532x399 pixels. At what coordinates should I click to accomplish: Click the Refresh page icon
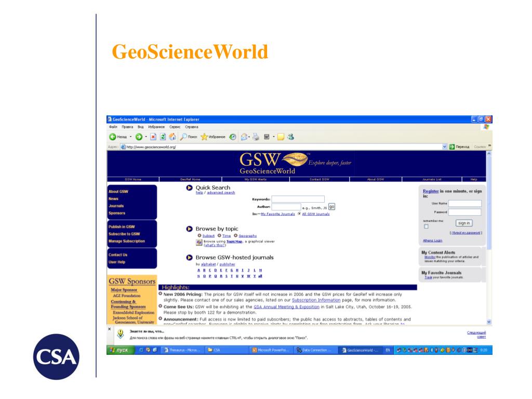tap(163, 137)
